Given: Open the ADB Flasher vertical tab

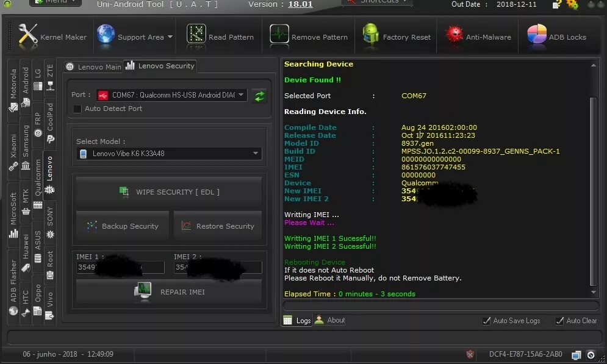Looking at the screenshot, I should click(13, 287).
